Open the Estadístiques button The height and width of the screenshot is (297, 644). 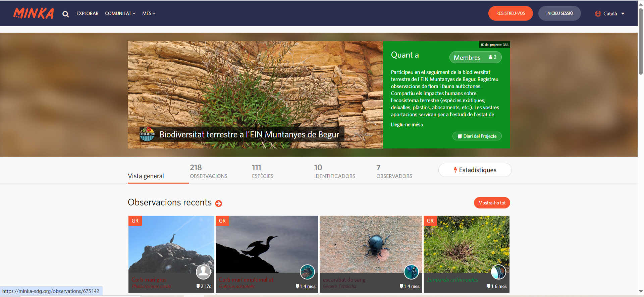point(475,170)
